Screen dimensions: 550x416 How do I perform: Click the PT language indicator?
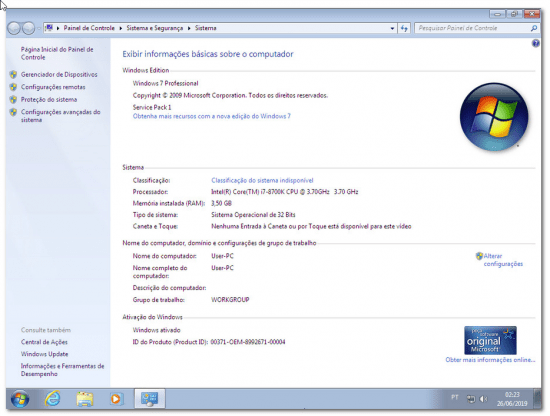point(455,397)
